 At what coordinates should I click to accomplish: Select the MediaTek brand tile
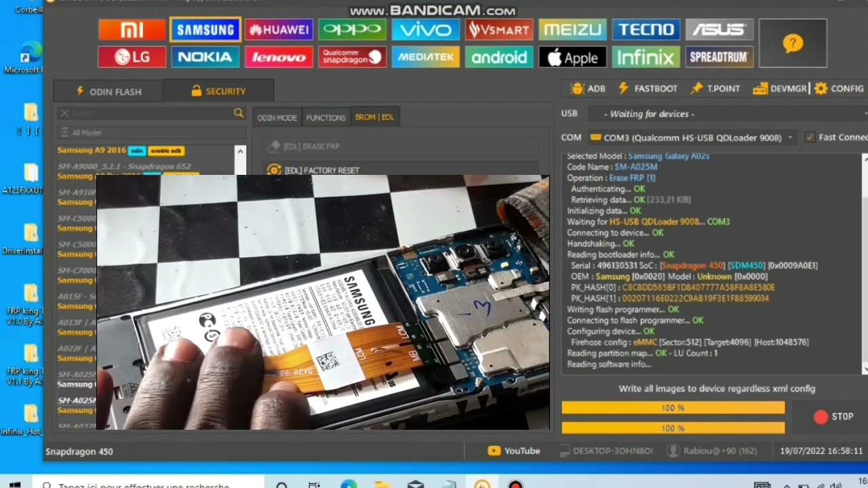click(x=425, y=57)
